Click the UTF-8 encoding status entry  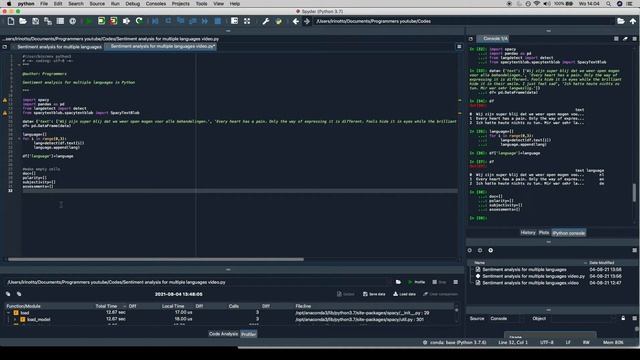tap(547, 342)
